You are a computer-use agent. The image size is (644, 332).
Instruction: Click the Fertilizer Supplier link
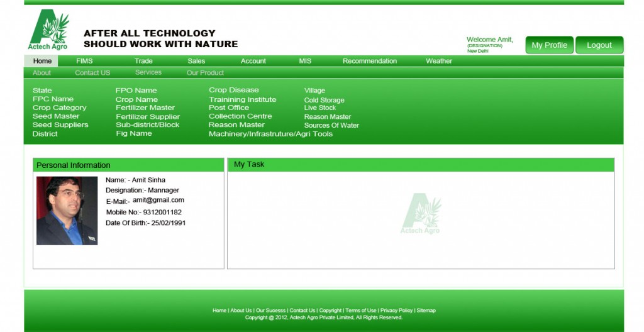148,117
